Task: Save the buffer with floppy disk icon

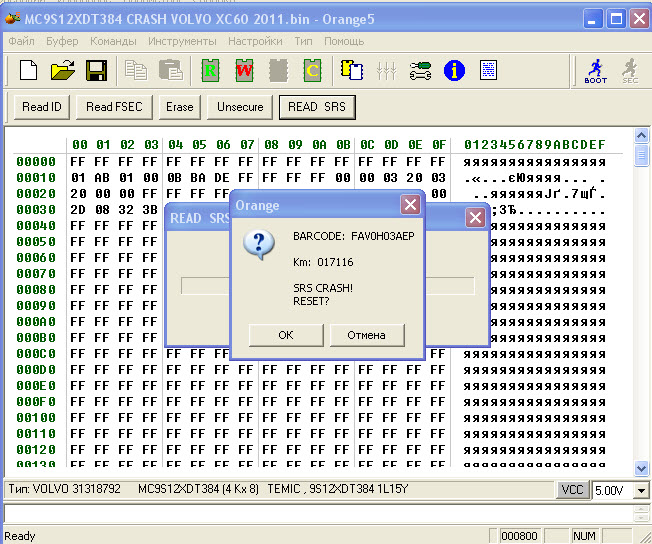Action: 96,70
